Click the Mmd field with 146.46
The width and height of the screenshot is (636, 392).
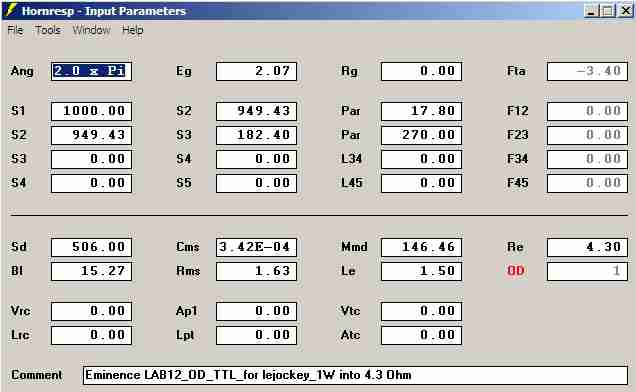pyautogui.click(x=421, y=247)
